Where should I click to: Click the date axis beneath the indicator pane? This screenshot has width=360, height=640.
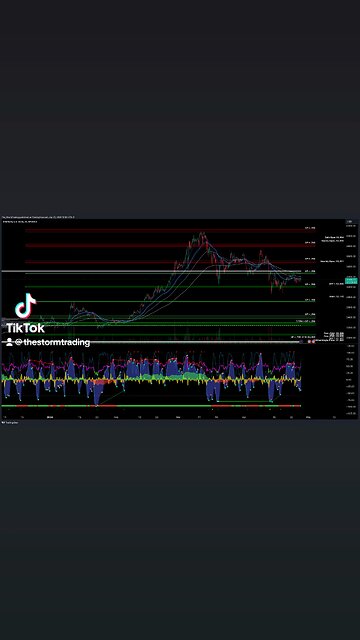173,417
